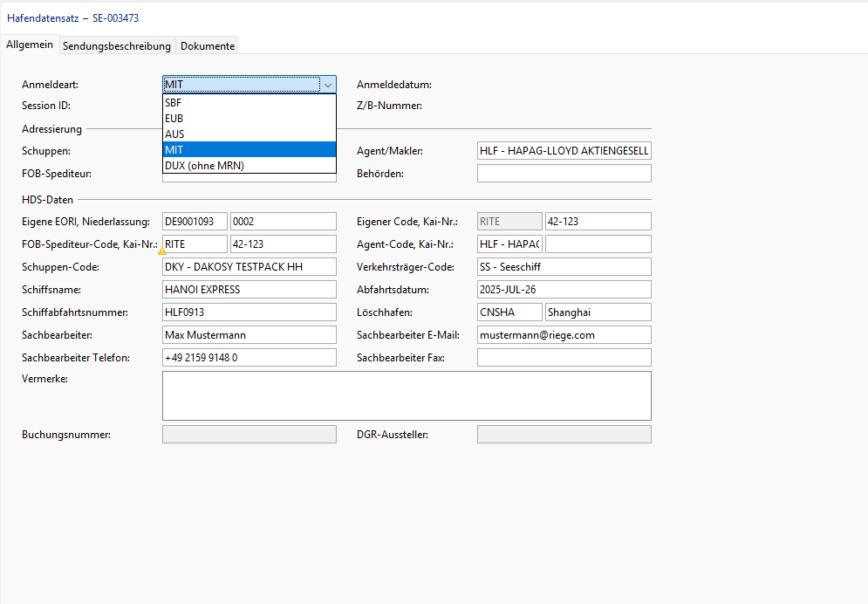Click the Verkehrsträger-Code field SS - Seeschiff
Image resolution: width=868 pixels, height=604 pixels.
564,267
